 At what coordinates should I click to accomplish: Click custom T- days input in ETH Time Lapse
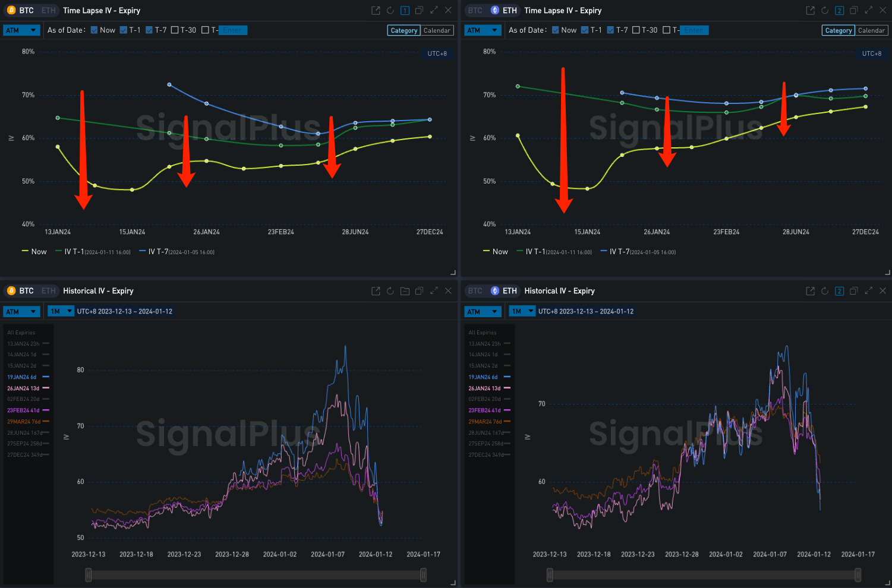pyautogui.click(x=693, y=30)
